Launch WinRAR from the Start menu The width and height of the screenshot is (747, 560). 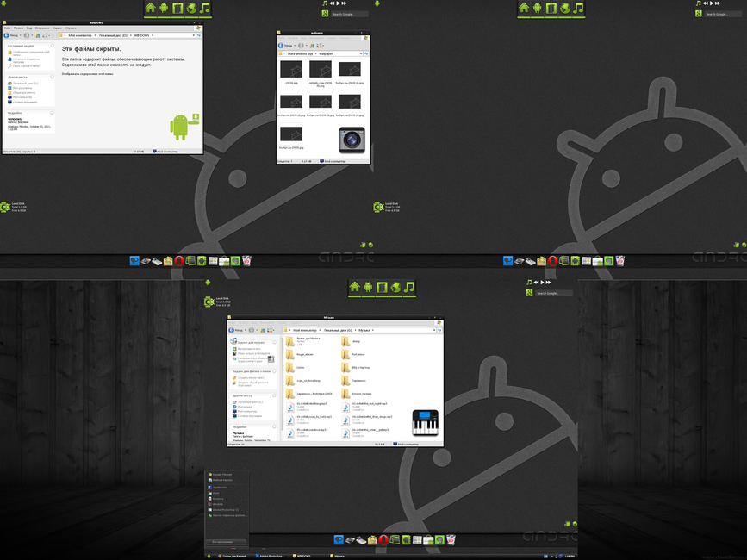[215, 504]
